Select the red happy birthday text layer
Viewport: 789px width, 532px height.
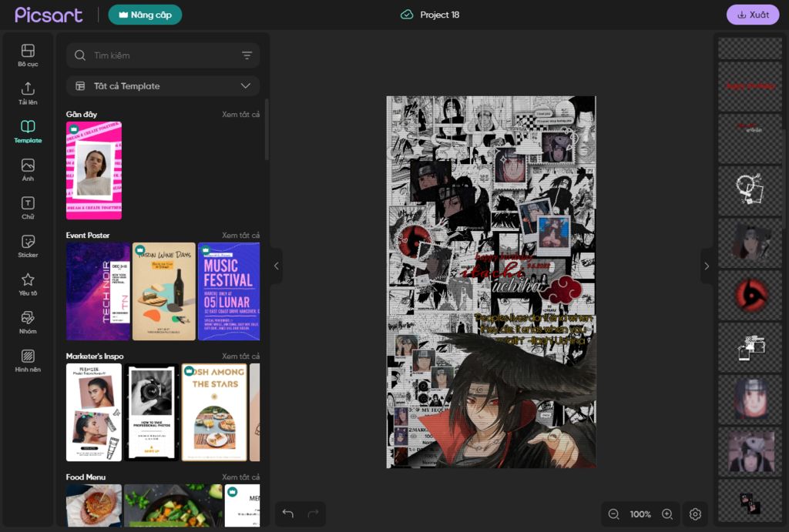(750, 86)
